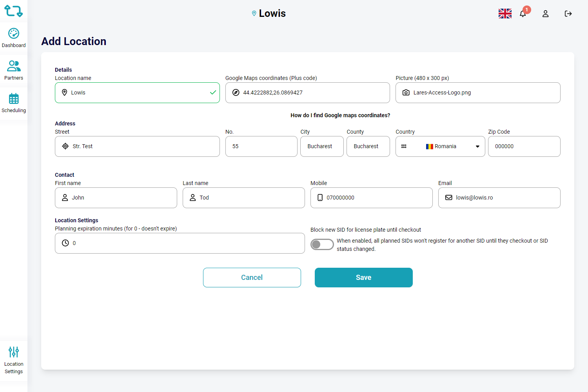This screenshot has height=392, width=588.
Task: Click the compass icon in coordinates field
Action: (x=236, y=93)
